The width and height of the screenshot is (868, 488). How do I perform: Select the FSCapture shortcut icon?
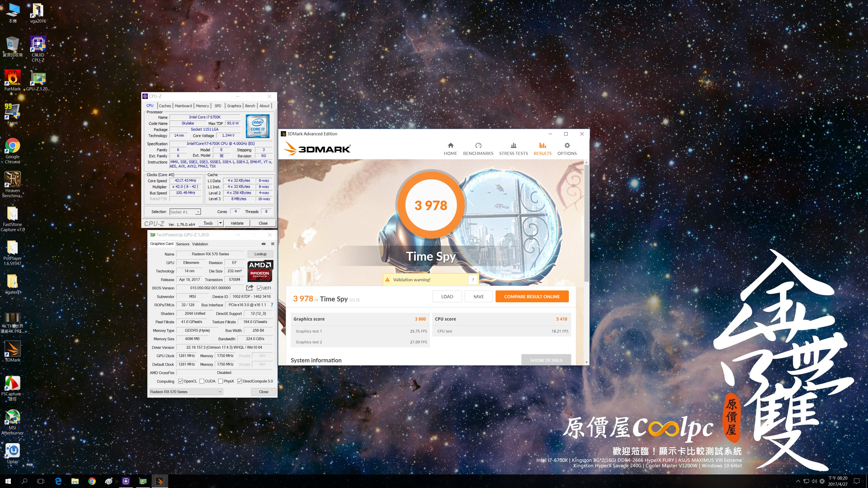pyautogui.click(x=12, y=388)
